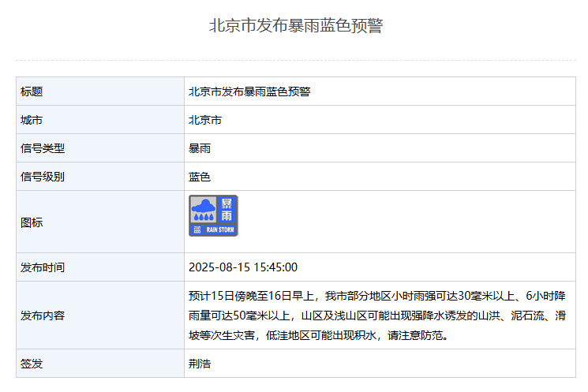Click the blue rainstorm warning icon
Screen dimensions: 588x392
213,215
